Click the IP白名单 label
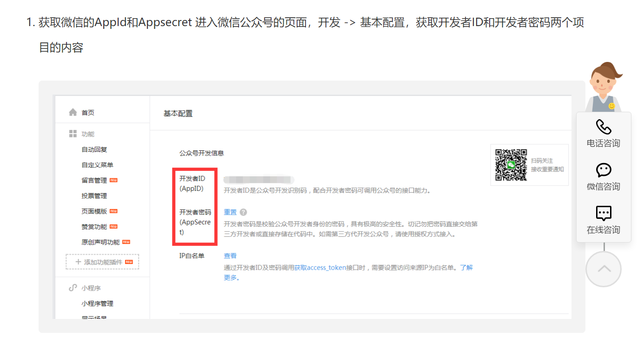Viewport: 644px width, 345px height. [192, 256]
